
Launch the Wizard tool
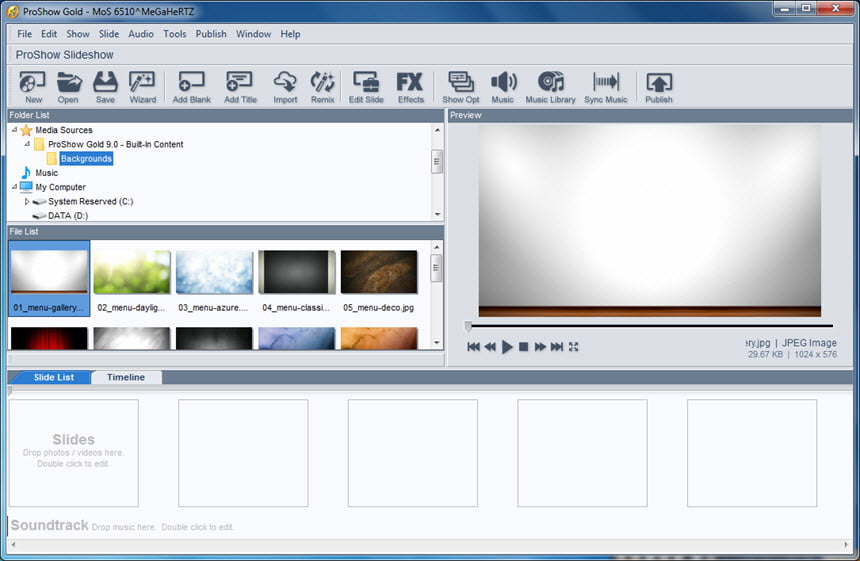coord(143,87)
